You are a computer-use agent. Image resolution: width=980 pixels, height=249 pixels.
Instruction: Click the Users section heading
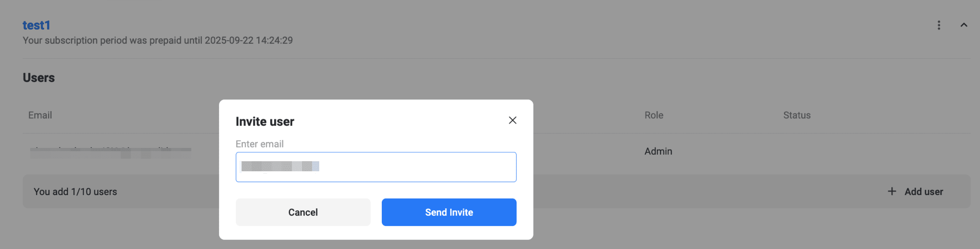pyautogui.click(x=38, y=78)
